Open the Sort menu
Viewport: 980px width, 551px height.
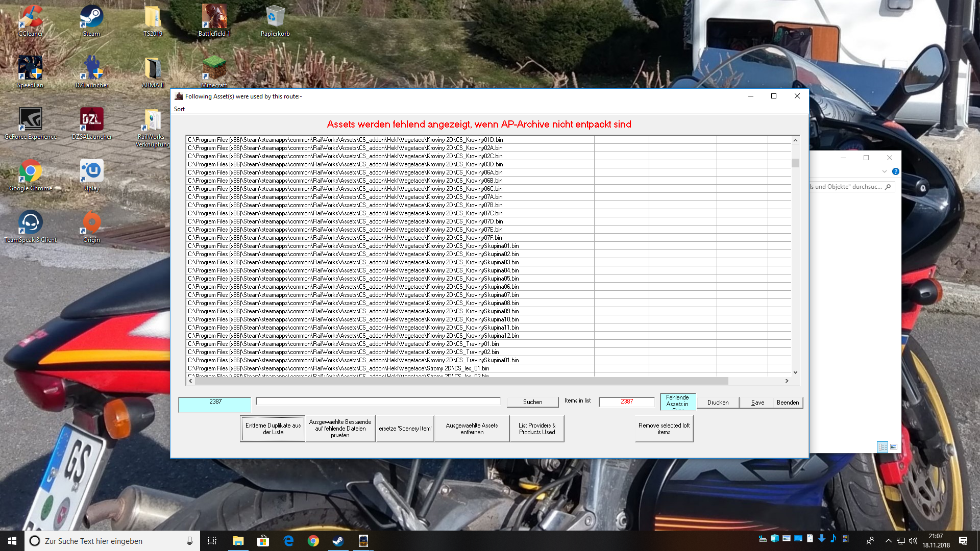pos(179,109)
